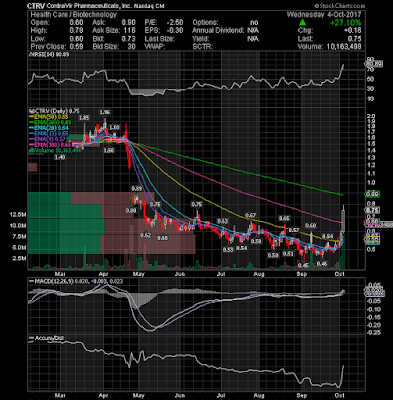Click the Wednesday 4-Oct-2017 date
The width and height of the screenshot is (393, 400).
324,15
